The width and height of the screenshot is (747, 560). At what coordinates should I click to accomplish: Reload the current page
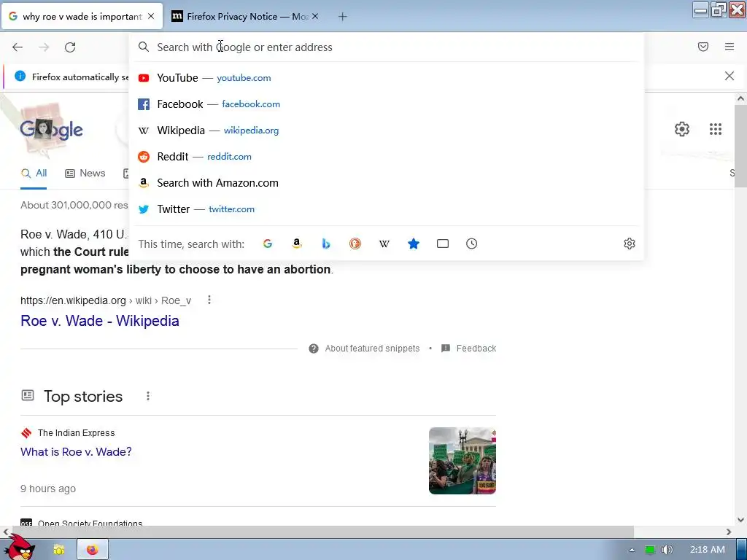[70, 47]
